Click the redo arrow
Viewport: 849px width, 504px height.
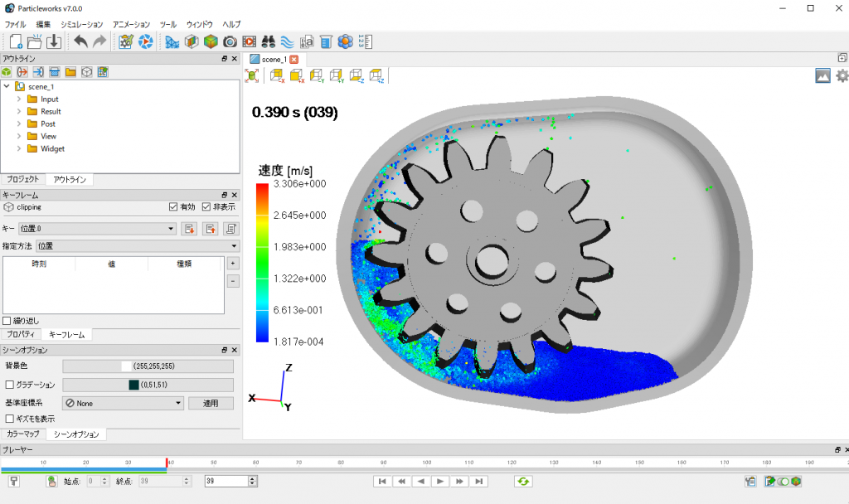click(99, 41)
